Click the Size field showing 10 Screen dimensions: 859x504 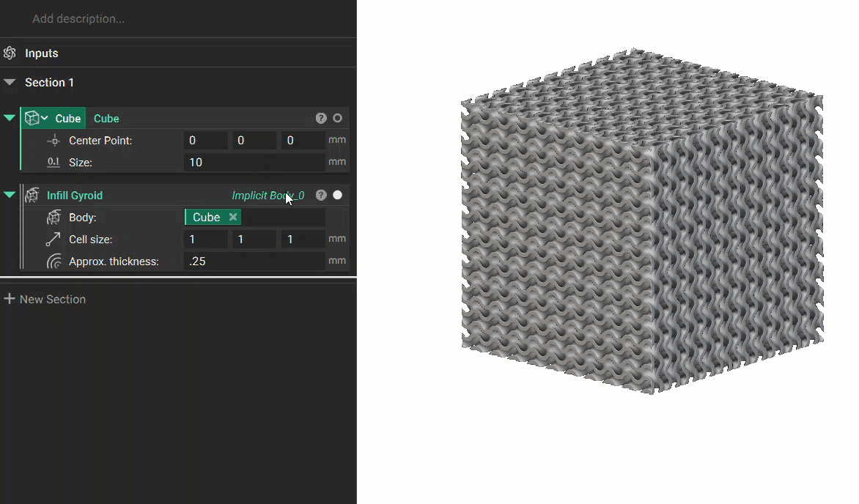(x=254, y=162)
